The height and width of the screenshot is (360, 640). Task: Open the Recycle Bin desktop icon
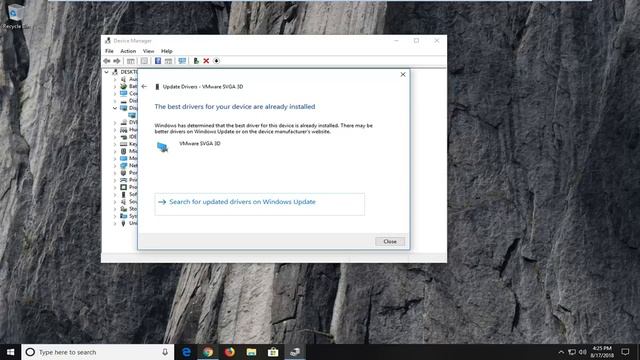pyautogui.click(x=15, y=16)
